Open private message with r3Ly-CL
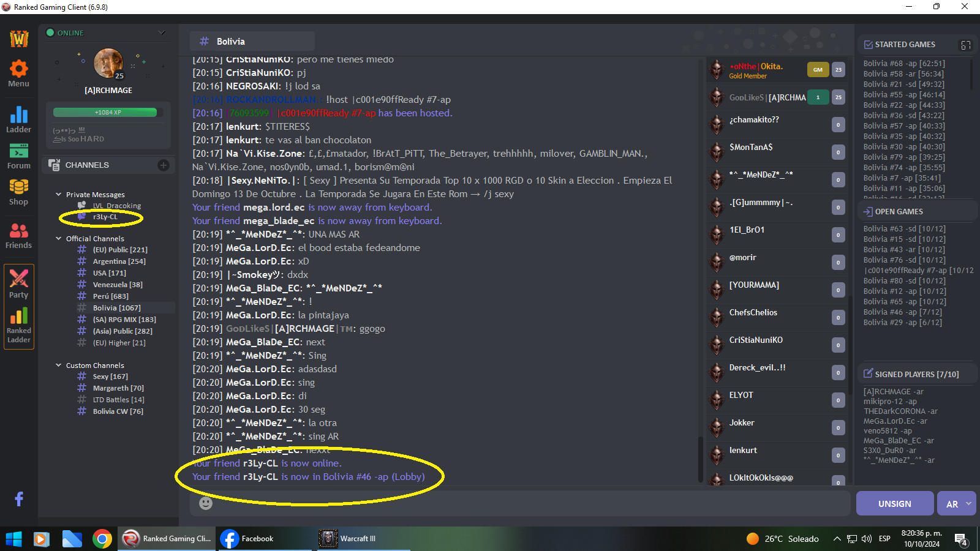 105,217
